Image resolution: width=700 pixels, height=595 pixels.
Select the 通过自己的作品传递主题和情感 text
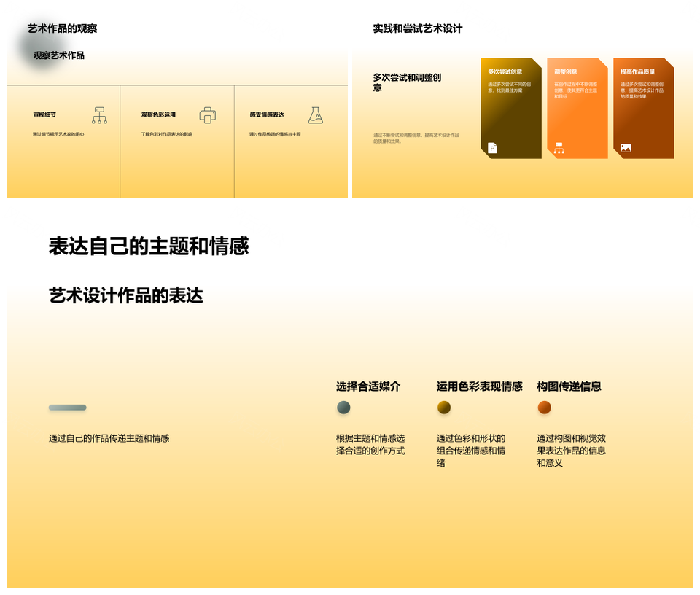[109, 438]
